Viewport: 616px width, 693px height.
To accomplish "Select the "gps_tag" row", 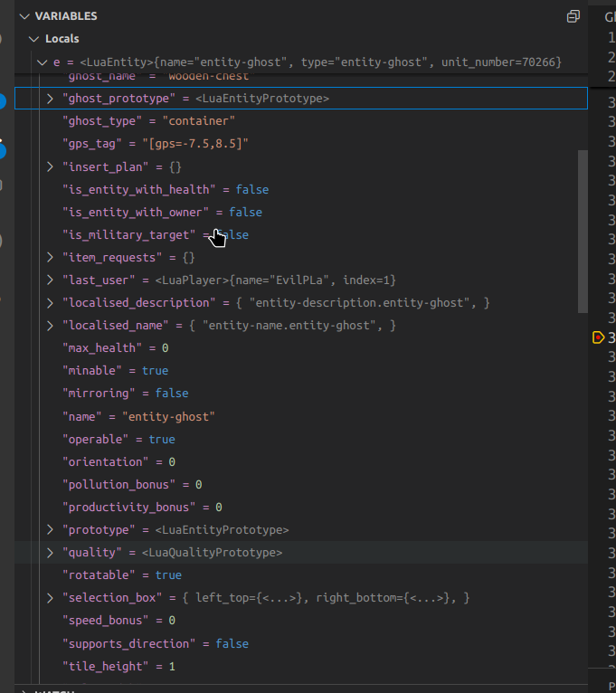I will (301, 144).
